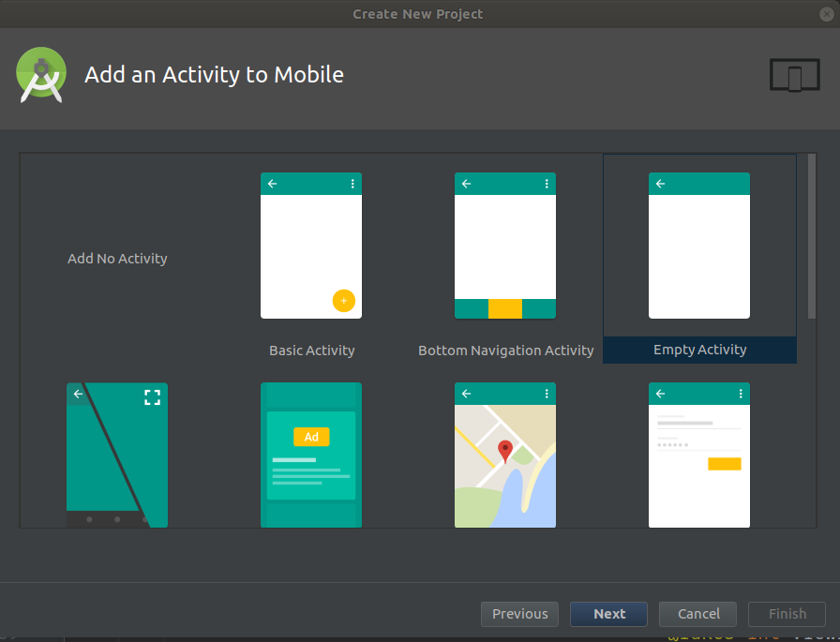Click fullscreen corners icon in Fullscreen preview
The height and width of the screenshot is (642, 840).
pos(153,397)
